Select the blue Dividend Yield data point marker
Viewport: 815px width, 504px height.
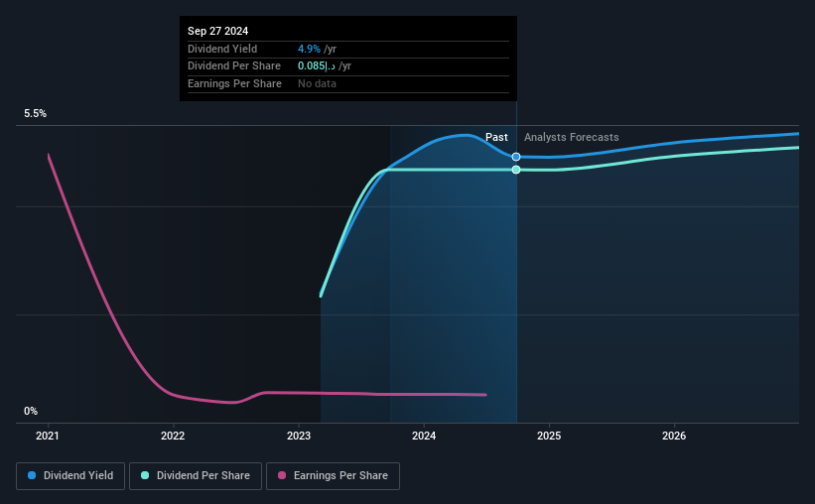tap(516, 157)
